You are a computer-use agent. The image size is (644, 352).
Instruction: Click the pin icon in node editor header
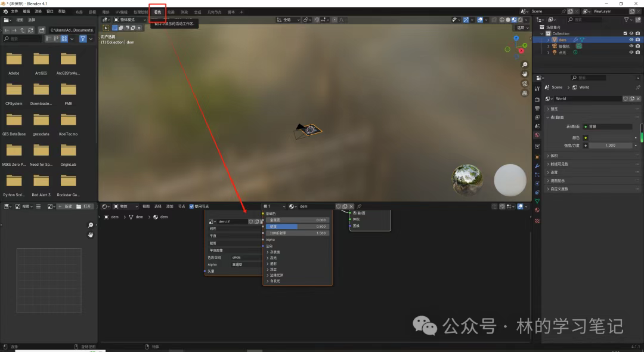pyautogui.click(x=359, y=206)
